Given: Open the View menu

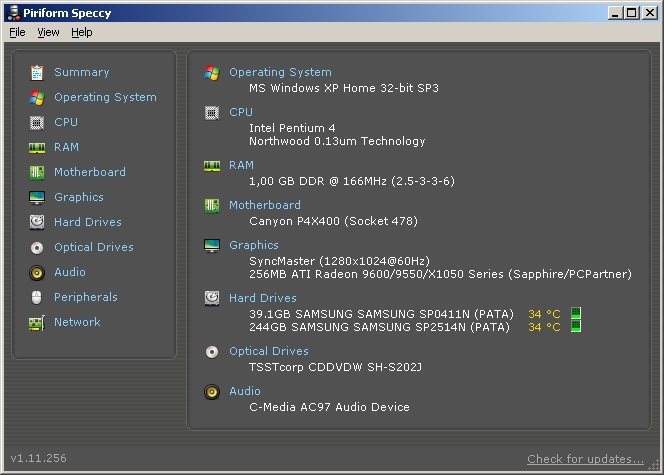Looking at the screenshot, I should pyautogui.click(x=48, y=32).
